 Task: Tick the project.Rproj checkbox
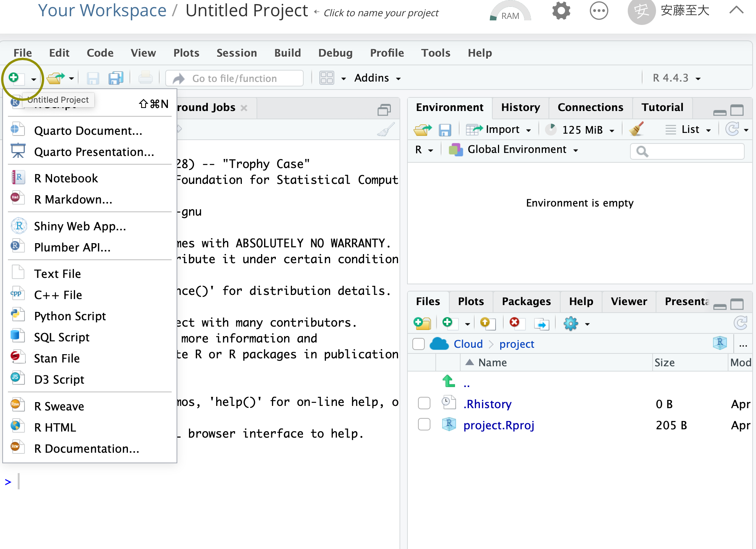424,424
